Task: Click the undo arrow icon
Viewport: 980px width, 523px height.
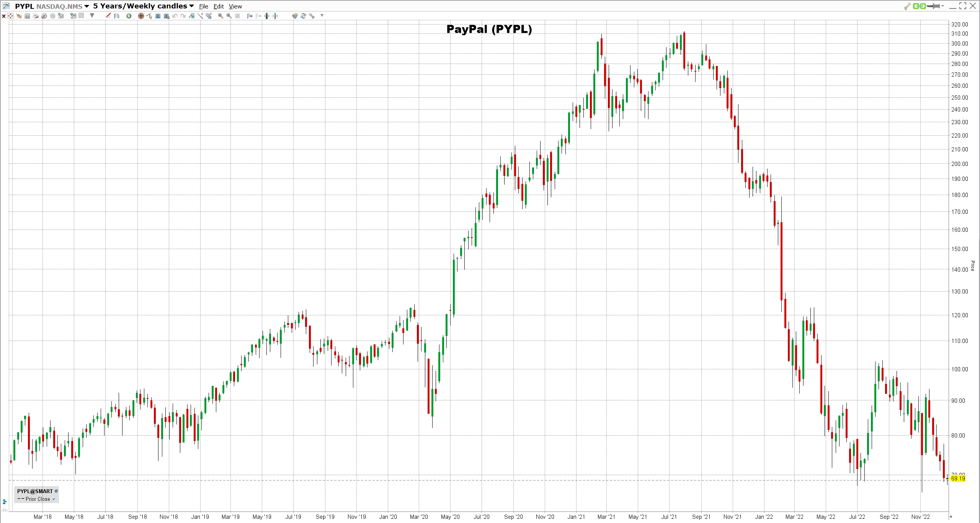Action: 175,16
